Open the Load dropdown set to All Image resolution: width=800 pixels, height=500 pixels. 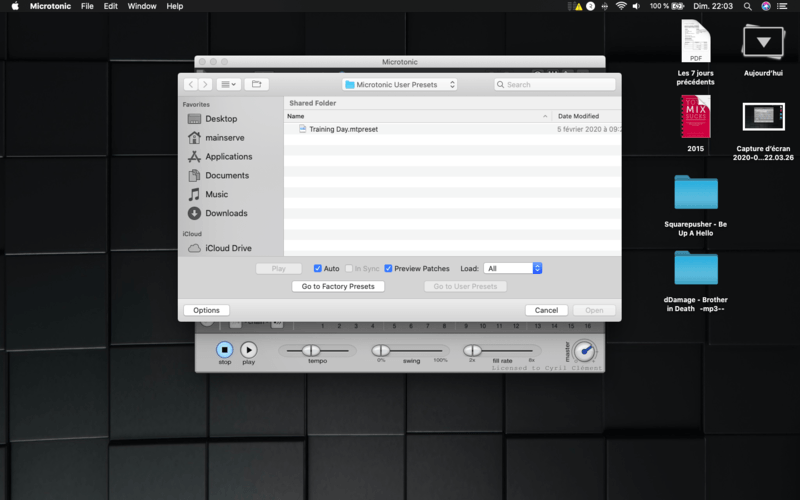click(513, 268)
